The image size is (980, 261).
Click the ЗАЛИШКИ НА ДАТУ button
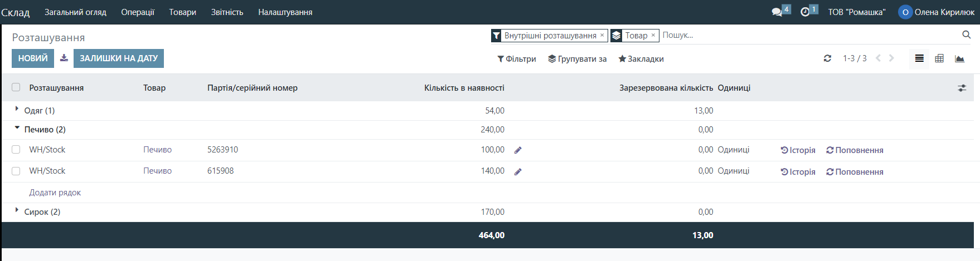(x=119, y=58)
